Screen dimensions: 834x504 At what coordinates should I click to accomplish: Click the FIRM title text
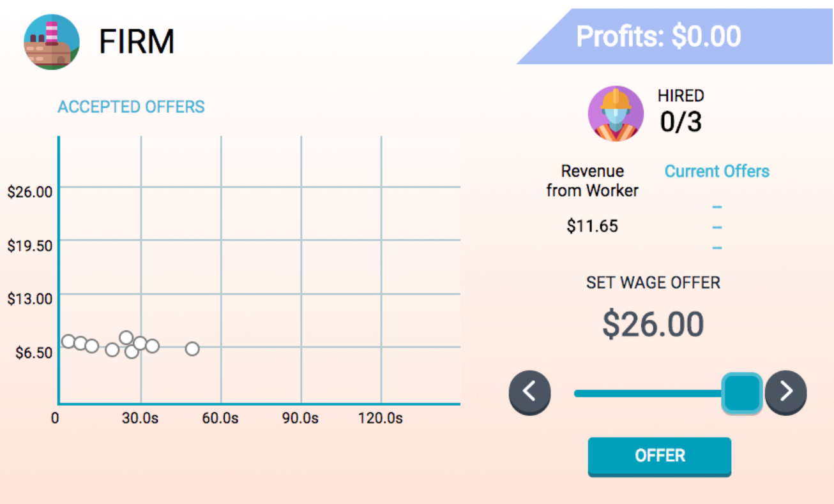point(137,42)
